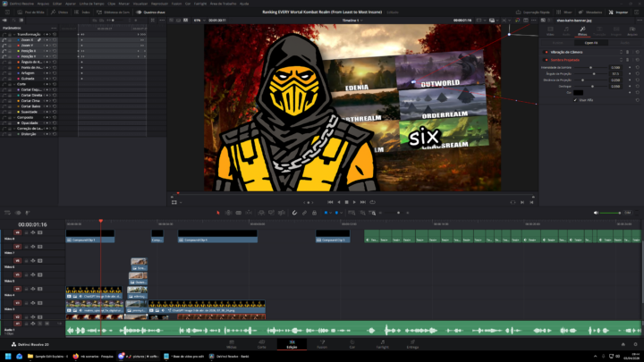644x362 pixels.
Task: Click the Go to First Frame button
Action: [330, 202]
